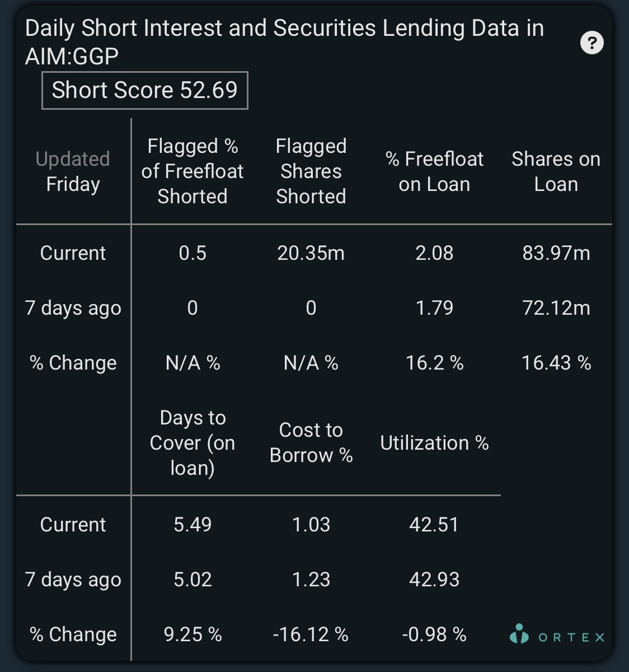Click the -16.12 % cost to borrow change
Image resolution: width=629 pixels, height=672 pixels.
[x=311, y=634]
